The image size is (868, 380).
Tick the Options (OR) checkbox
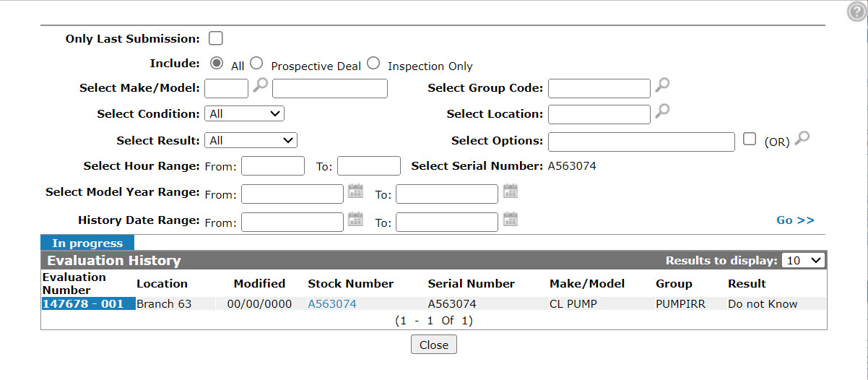pos(750,139)
